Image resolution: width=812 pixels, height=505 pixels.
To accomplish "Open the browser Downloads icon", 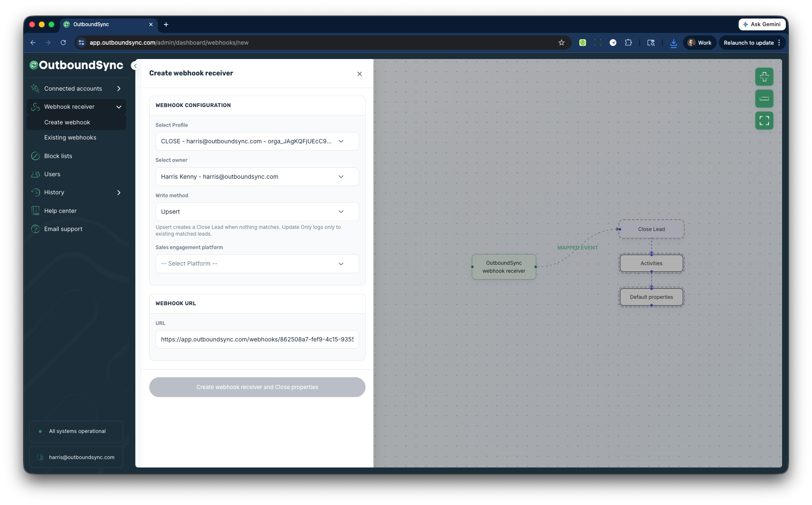I will point(673,43).
